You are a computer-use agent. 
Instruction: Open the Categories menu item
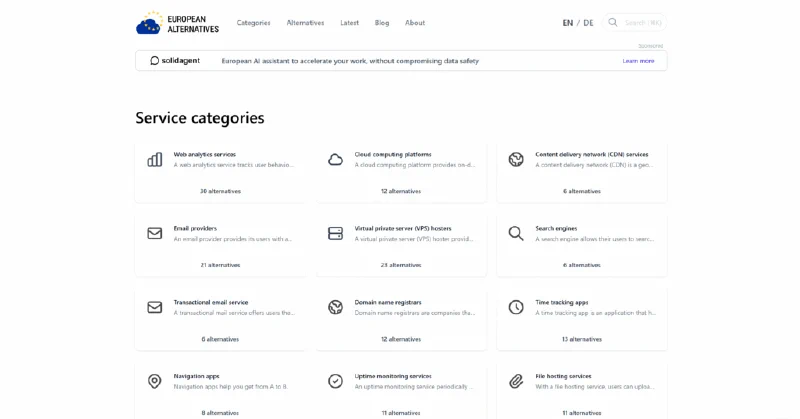tap(253, 23)
